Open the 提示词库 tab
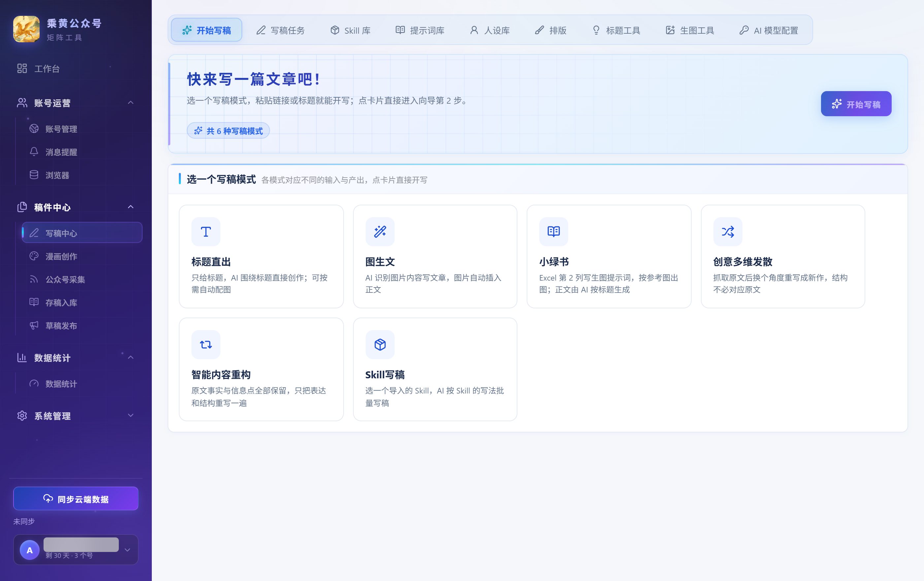 (x=420, y=30)
